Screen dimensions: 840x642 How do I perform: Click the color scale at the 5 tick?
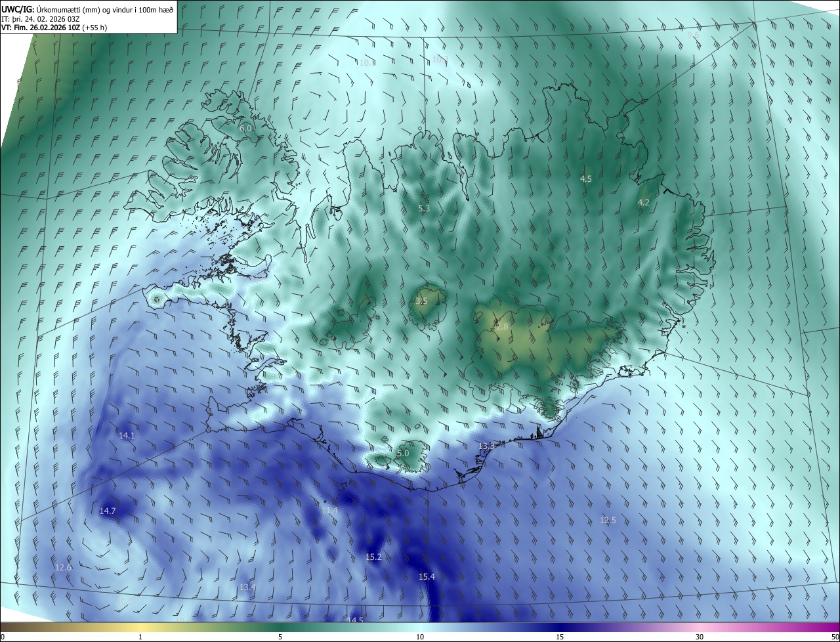[x=280, y=637]
